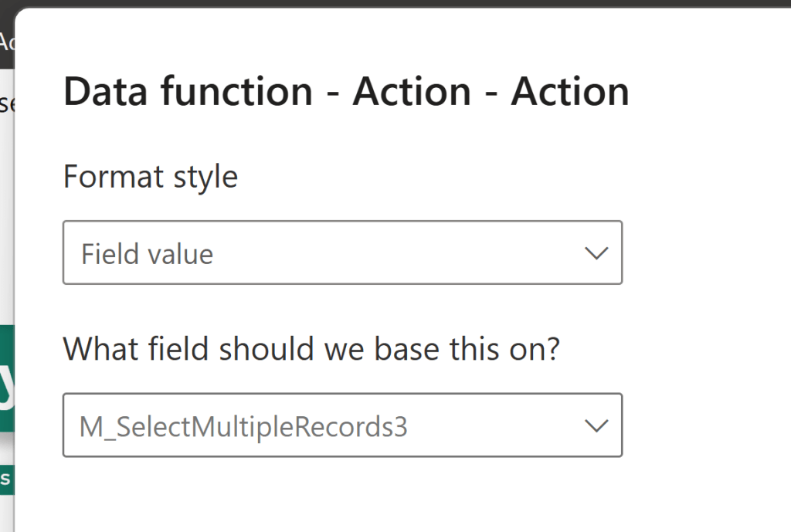Click the word 'Action' ending the dialog title

570,92
